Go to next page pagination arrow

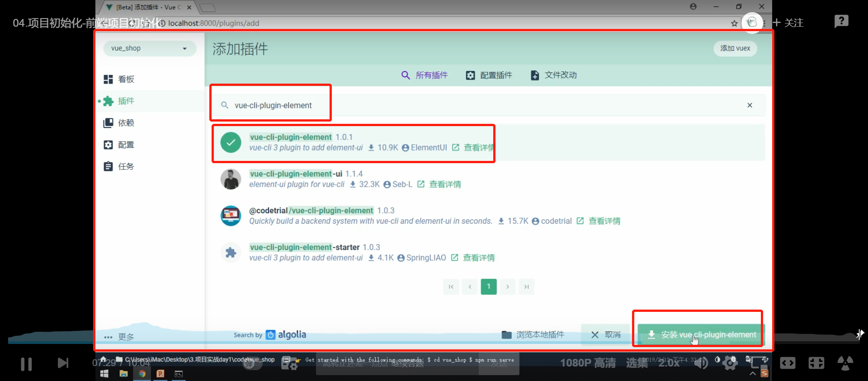click(508, 287)
